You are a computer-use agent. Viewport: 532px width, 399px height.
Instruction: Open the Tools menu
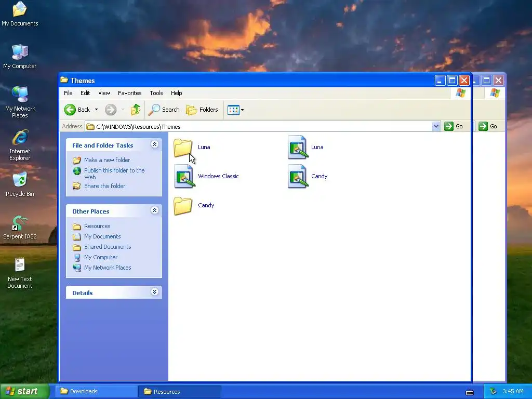[x=156, y=93]
